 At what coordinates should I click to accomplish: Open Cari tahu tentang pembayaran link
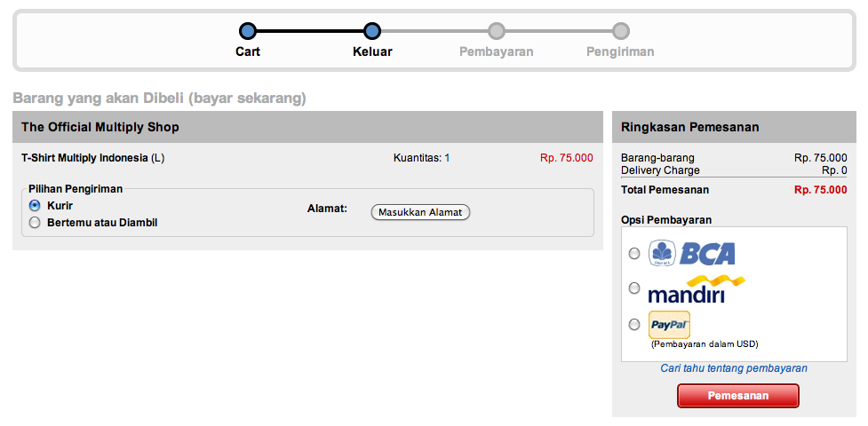pos(734,368)
